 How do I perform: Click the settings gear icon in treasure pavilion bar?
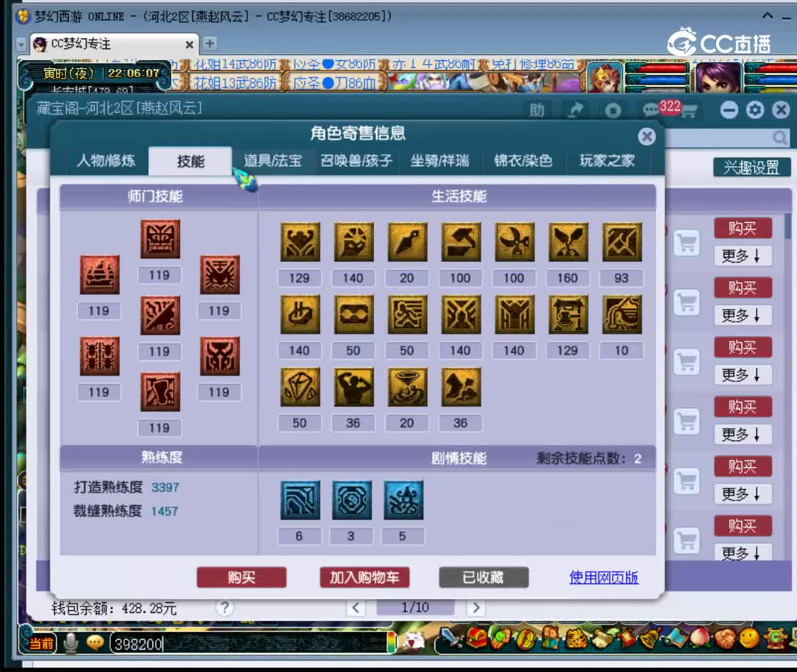755,110
